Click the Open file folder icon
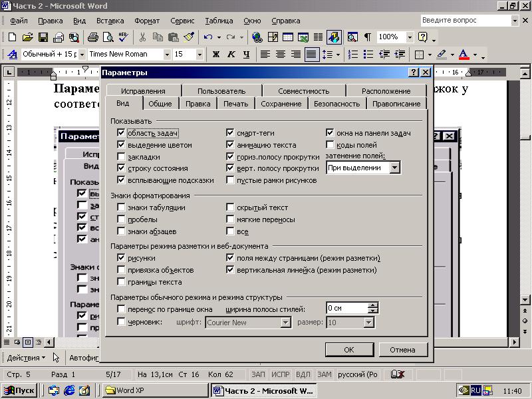The width and height of the screenshot is (532, 399). (x=27, y=37)
